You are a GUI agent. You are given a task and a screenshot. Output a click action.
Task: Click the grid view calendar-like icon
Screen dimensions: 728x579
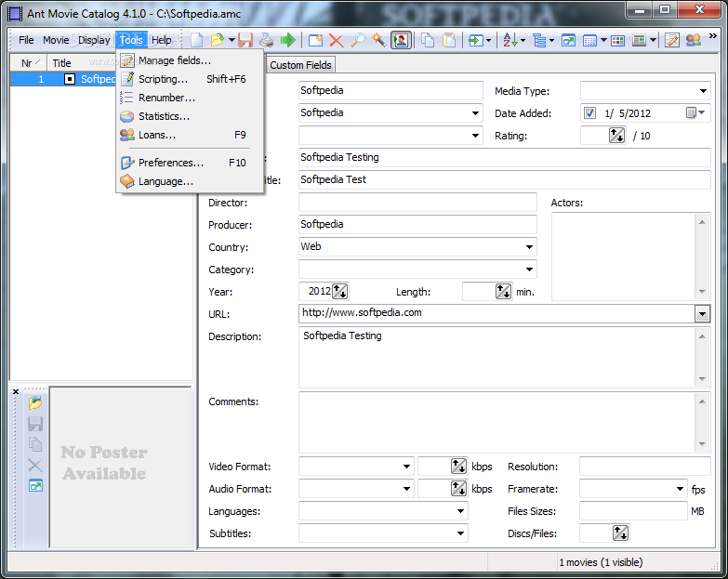(589, 40)
